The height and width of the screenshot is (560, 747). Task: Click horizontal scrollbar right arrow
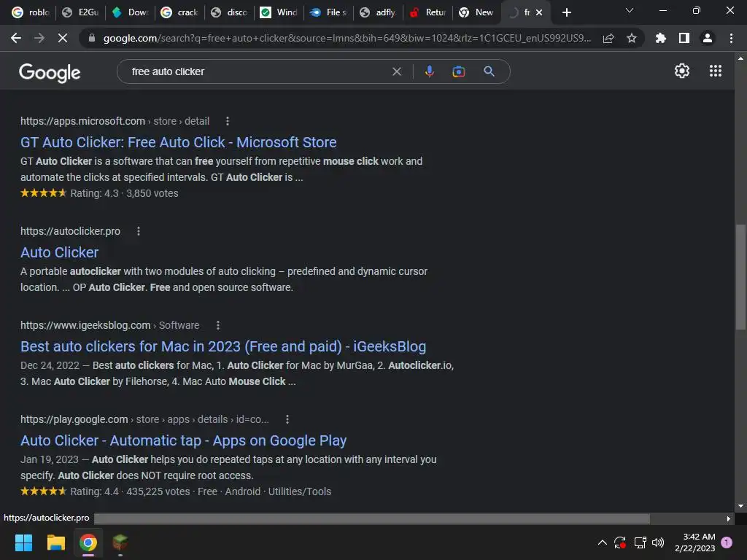729,518
